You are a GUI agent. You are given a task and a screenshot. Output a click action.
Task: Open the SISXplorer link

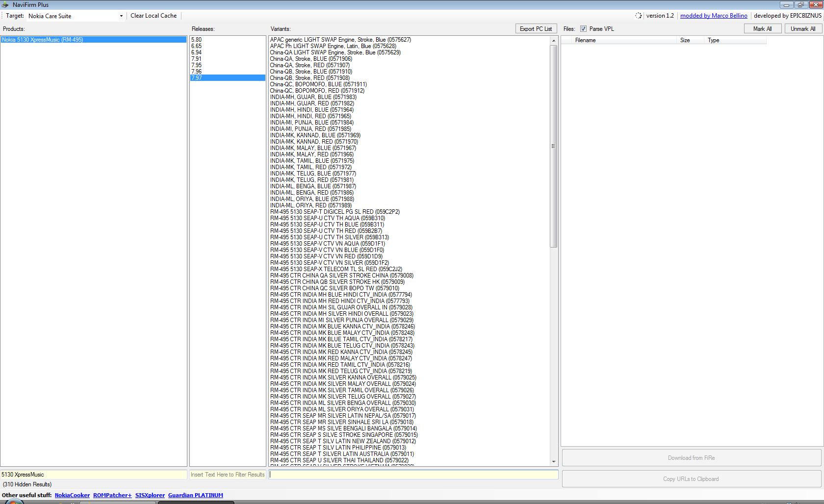150,495
